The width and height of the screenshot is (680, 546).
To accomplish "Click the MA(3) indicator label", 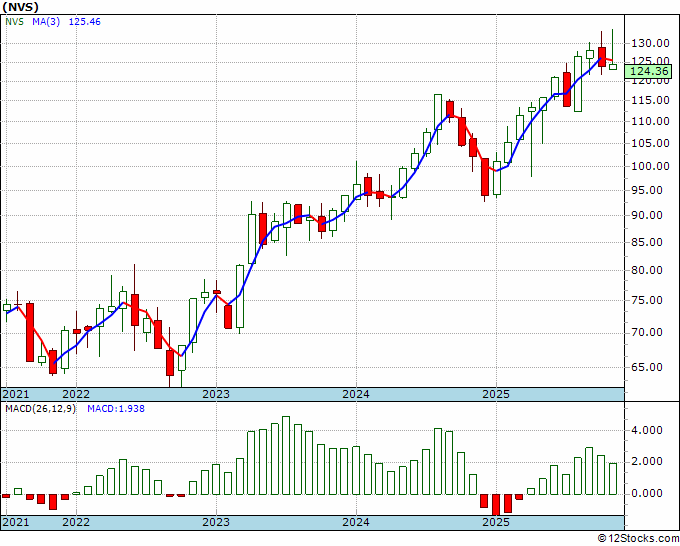I will (x=46, y=22).
